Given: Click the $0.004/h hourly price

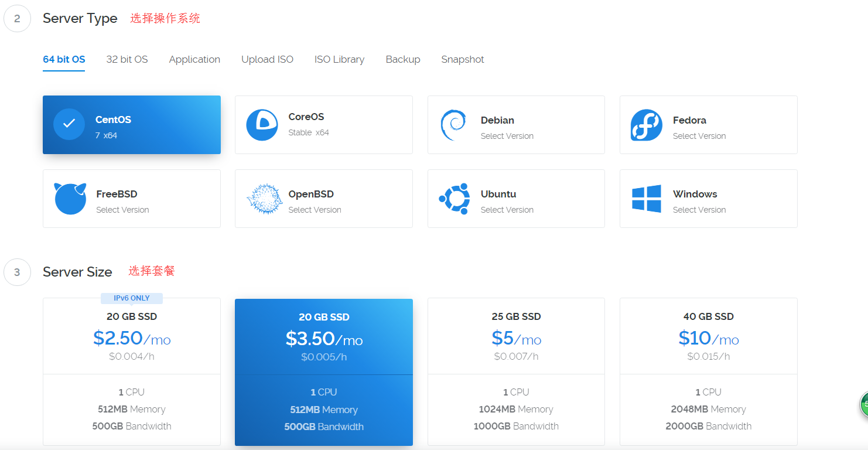Looking at the screenshot, I should pos(132,356).
